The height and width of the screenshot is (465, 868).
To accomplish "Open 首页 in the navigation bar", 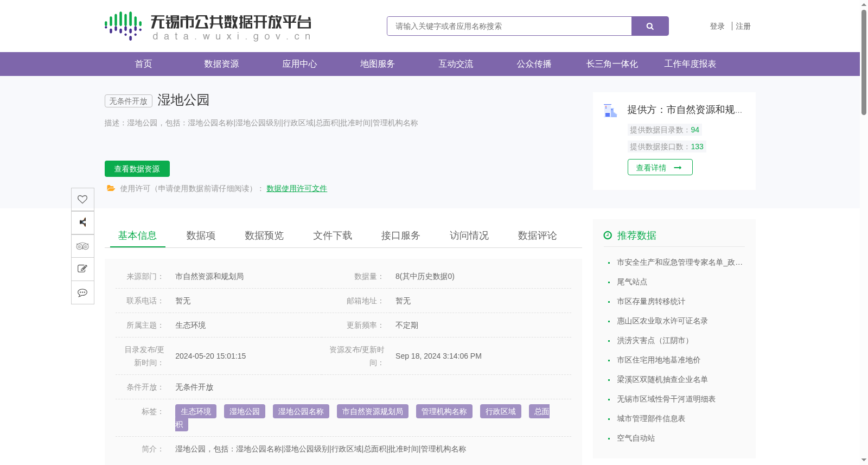I will coord(143,64).
